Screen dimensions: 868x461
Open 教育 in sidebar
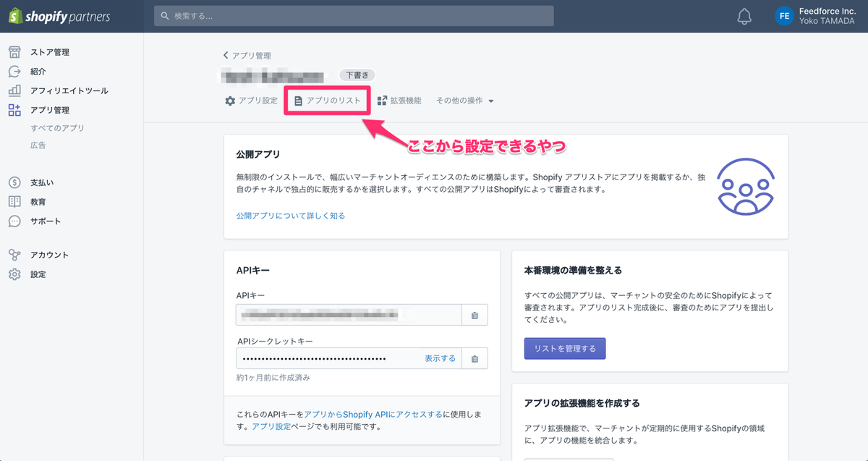pyautogui.click(x=38, y=202)
